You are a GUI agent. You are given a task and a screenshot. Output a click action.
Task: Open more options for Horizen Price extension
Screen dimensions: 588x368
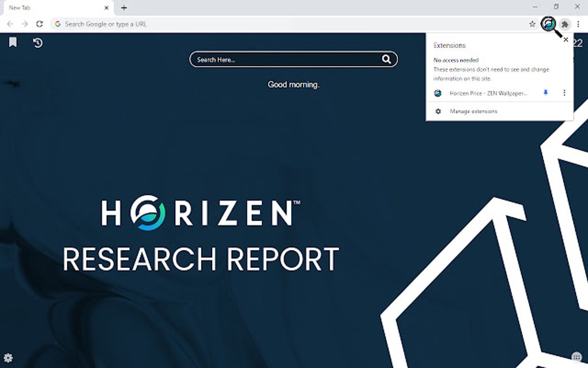pyautogui.click(x=564, y=93)
